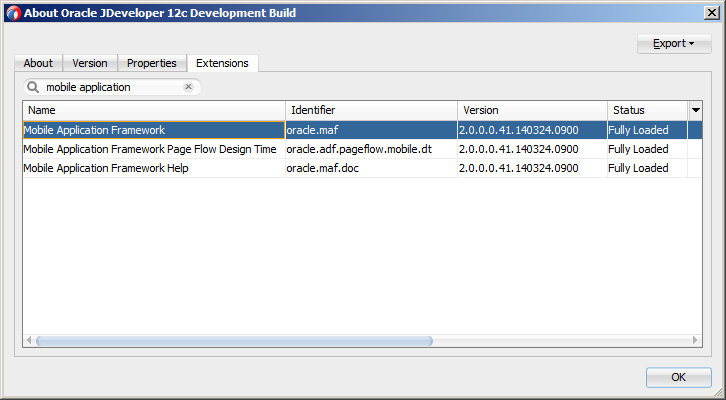This screenshot has width=726, height=400.
Task: Switch to the About tab
Action: point(38,63)
